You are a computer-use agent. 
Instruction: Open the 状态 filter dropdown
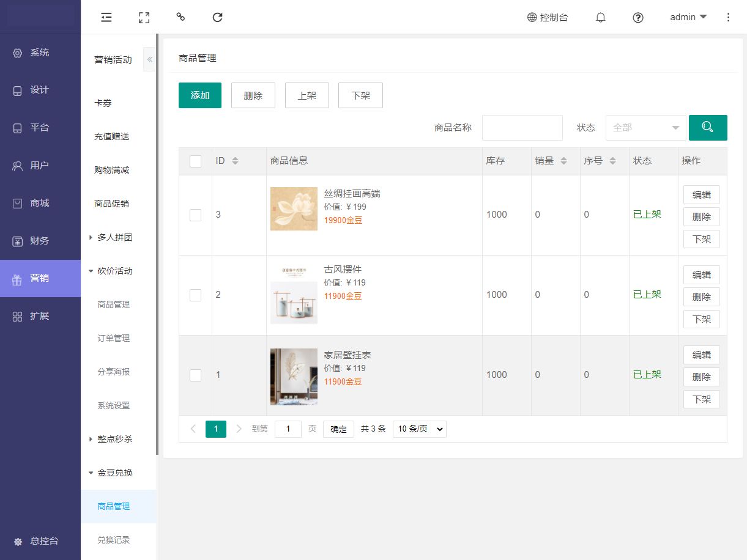645,128
